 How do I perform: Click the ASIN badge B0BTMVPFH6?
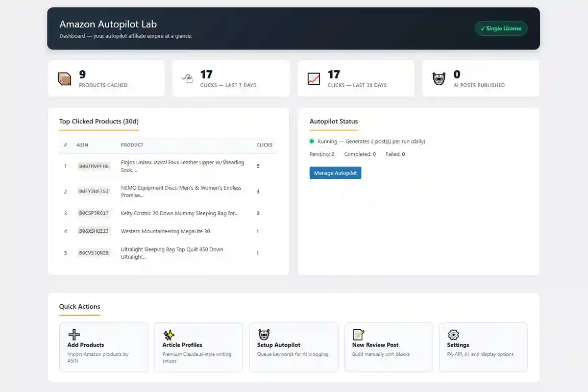coord(94,167)
